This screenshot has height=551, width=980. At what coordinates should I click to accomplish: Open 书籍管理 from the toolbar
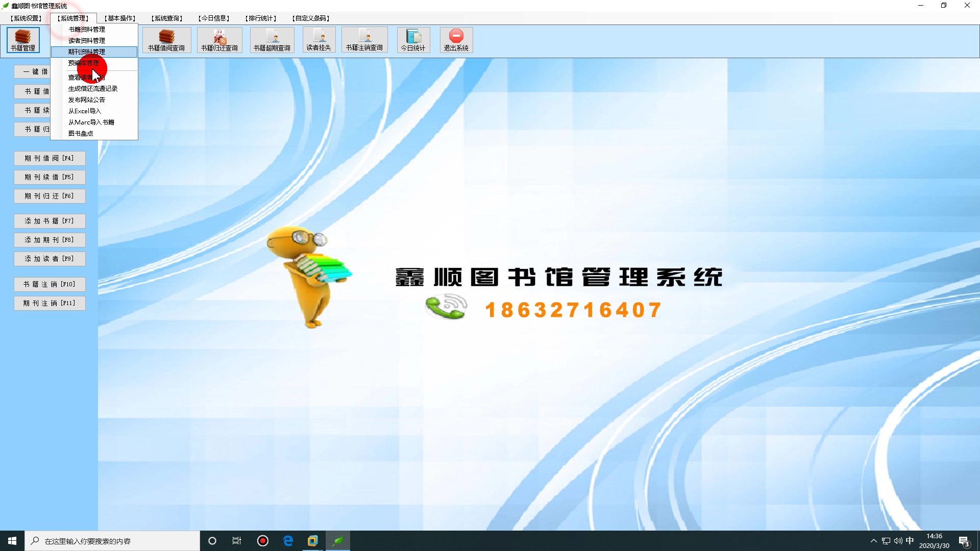pyautogui.click(x=23, y=40)
